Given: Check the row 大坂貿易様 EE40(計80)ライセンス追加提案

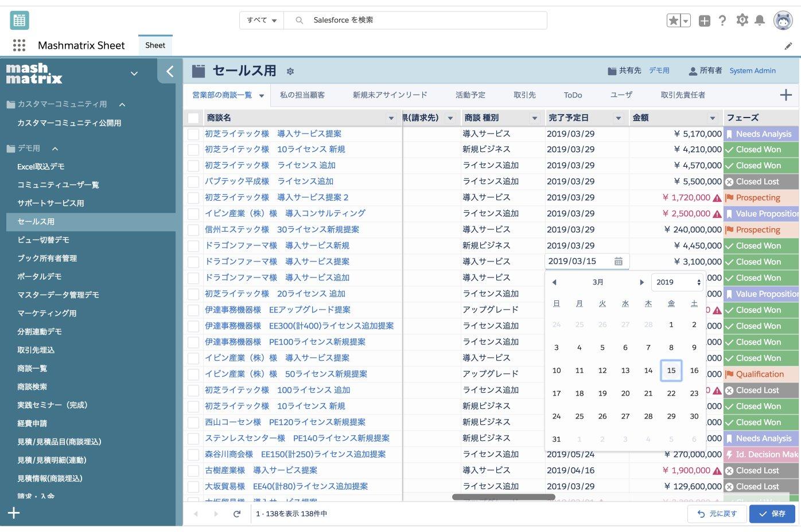Looking at the screenshot, I should [x=193, y=487].
